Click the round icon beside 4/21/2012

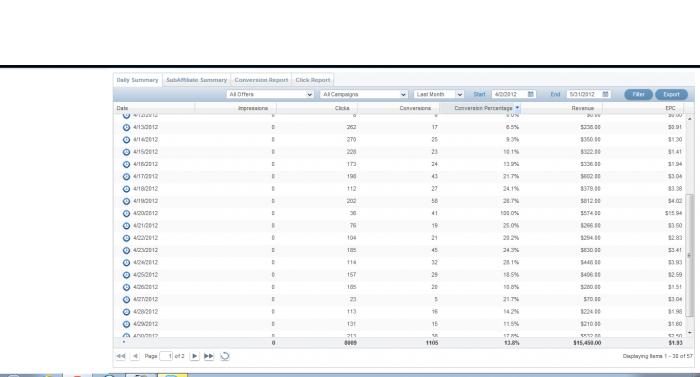pyautogui.click(x=126, y=226)
